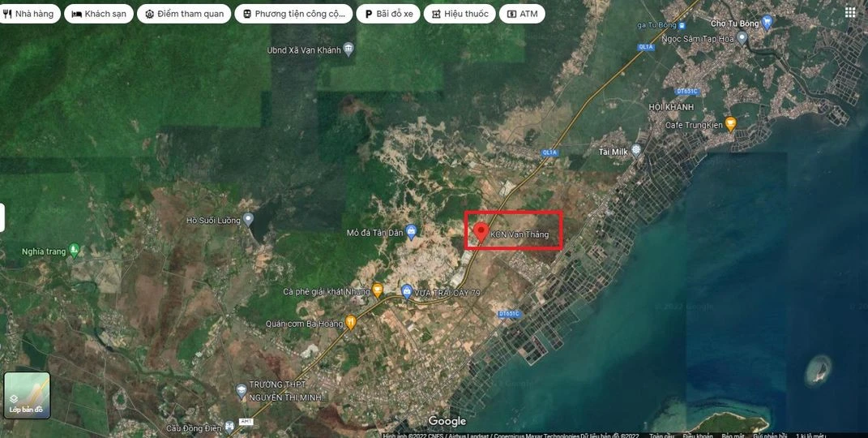Click the Ubnd Xã Vạn Khánh label

[x=304, y=49]
